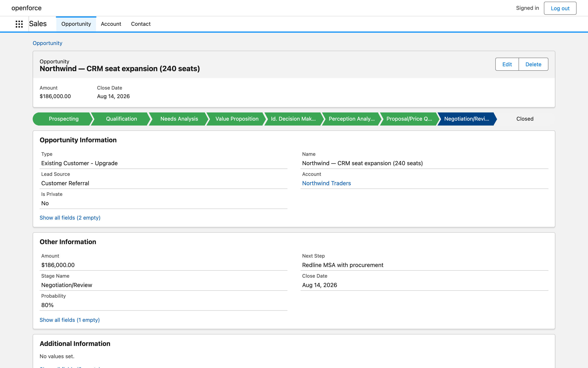Click the Signed in status text
This screenshot has width=588, height=368.
click(527, 8)
